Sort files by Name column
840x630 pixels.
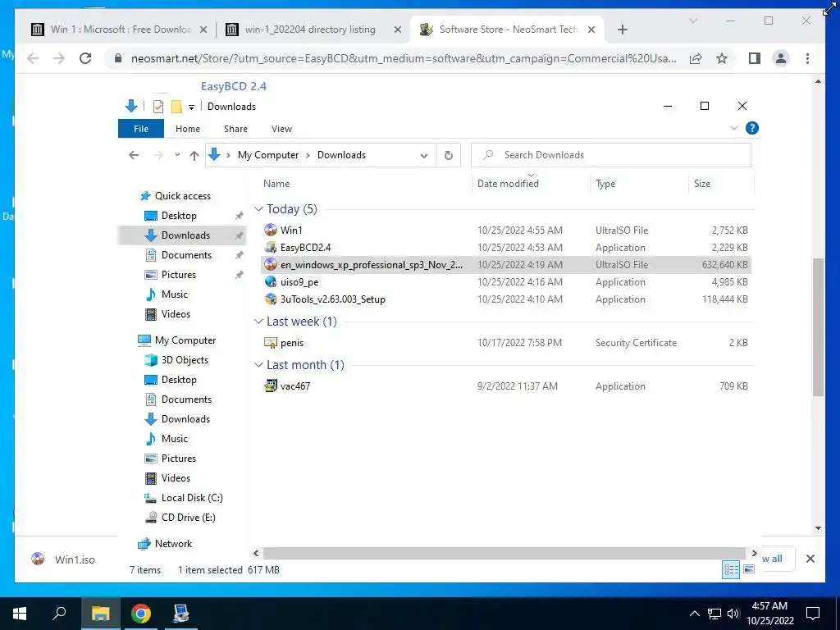276,183
